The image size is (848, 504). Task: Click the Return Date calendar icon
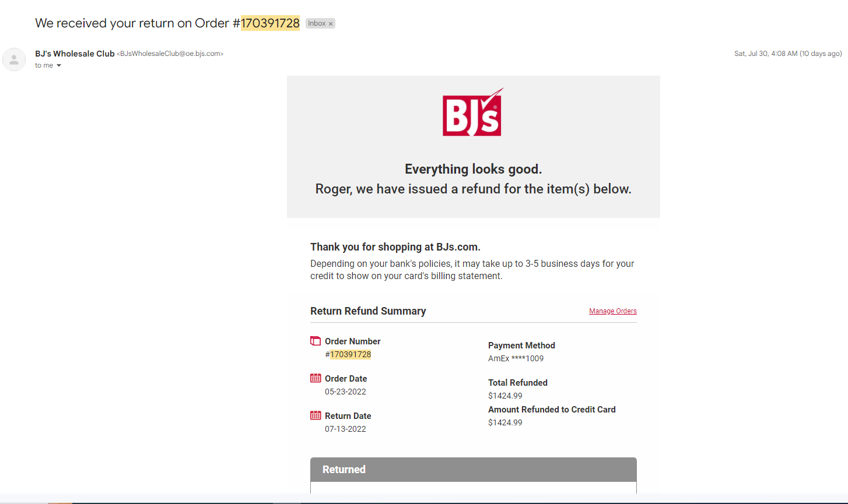click(316, 415)
